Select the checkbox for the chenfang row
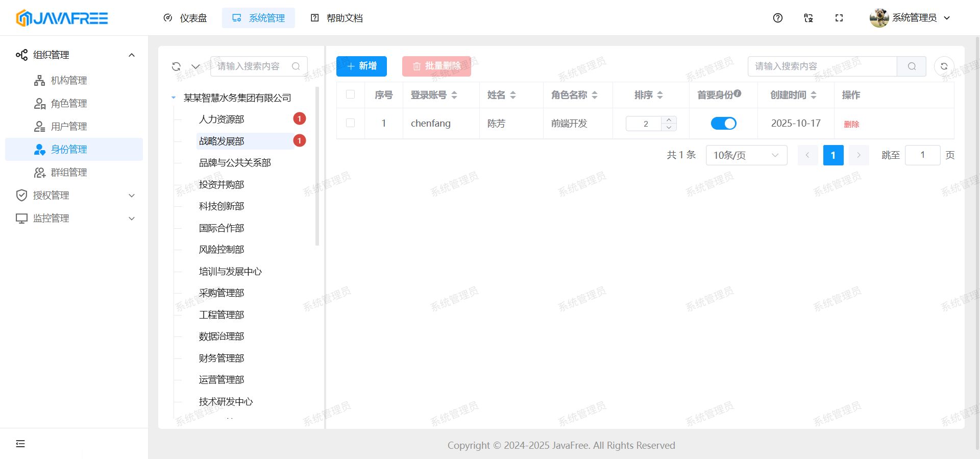 click(x=350, y=123)
